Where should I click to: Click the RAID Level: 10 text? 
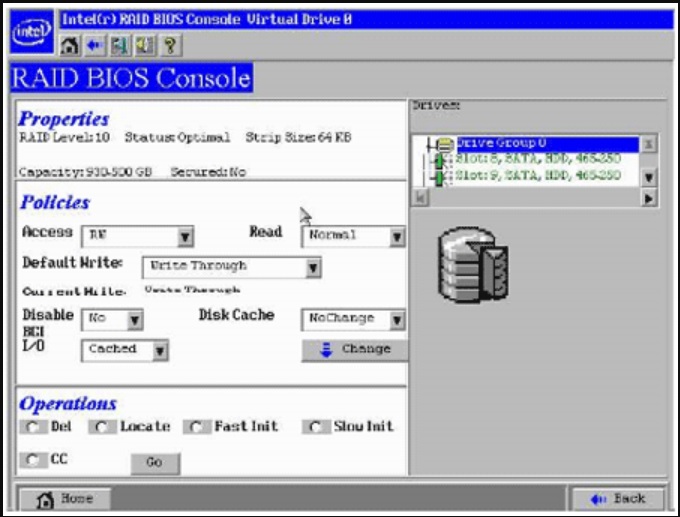click(x=64, y=137)
